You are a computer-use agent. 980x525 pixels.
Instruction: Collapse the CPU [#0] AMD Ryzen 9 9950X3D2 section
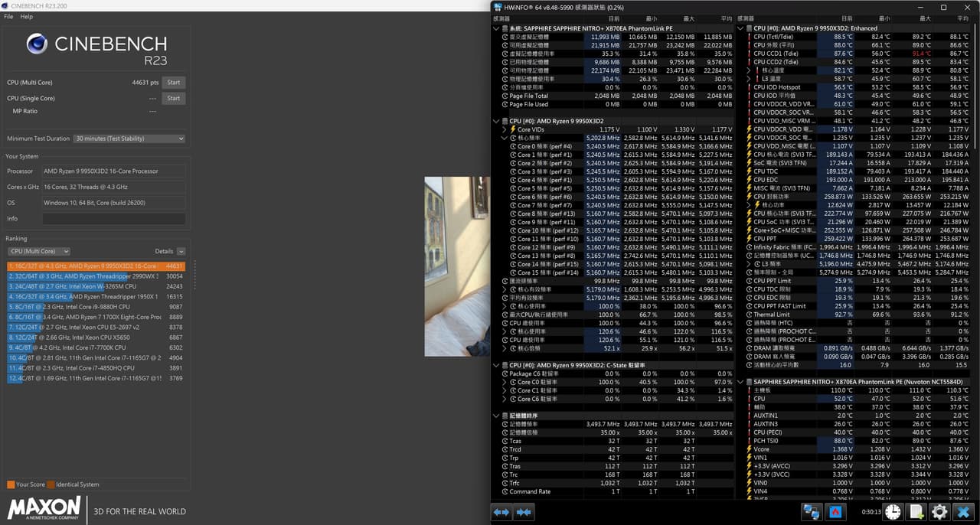(496, 121)
